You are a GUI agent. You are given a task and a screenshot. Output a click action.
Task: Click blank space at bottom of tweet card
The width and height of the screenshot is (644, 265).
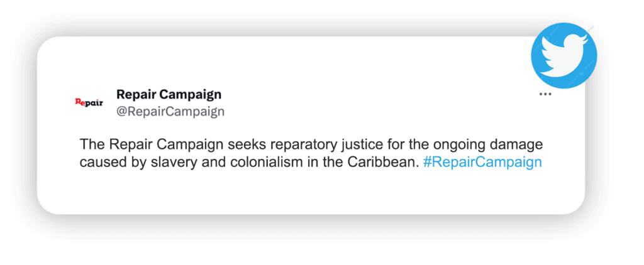311,193
